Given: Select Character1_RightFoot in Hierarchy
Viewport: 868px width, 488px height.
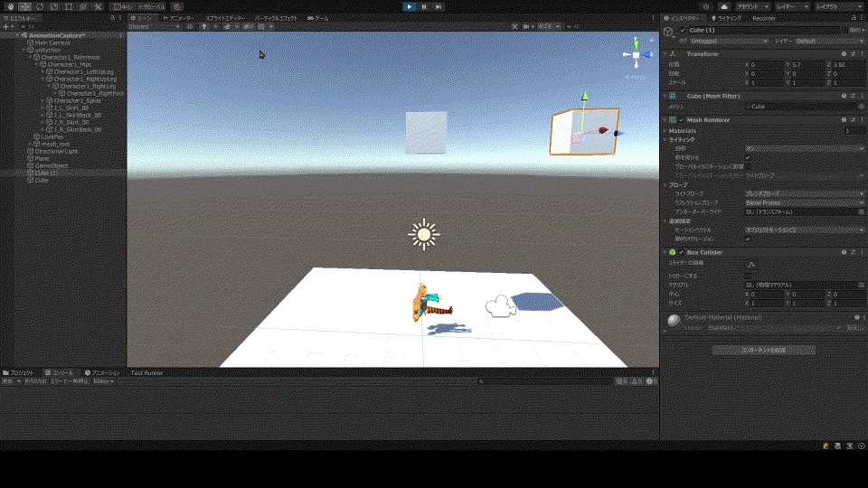Looking at the screenshot, I should [x=95, y=93].
